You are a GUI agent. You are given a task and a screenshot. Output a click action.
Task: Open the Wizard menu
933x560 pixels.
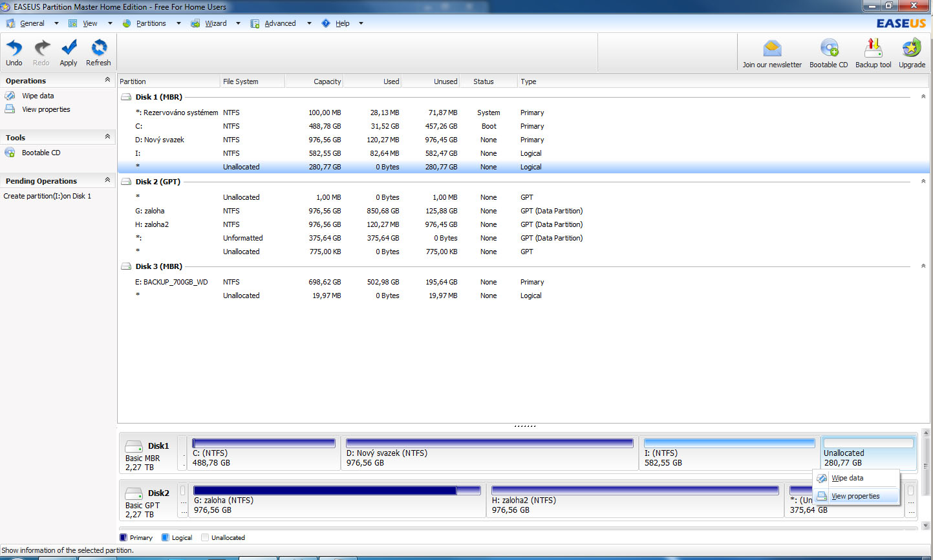click(x=215, y=23)
